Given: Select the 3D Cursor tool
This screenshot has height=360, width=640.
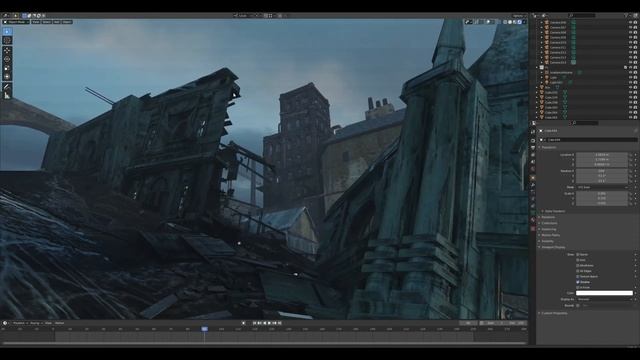Looking at the screenshot, I should click(7, 40).
